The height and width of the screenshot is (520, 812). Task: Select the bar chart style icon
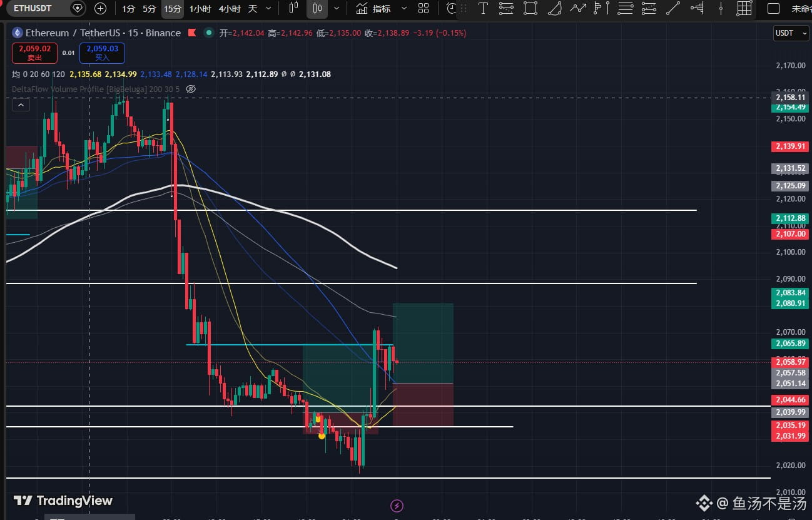tap(294, 9)
